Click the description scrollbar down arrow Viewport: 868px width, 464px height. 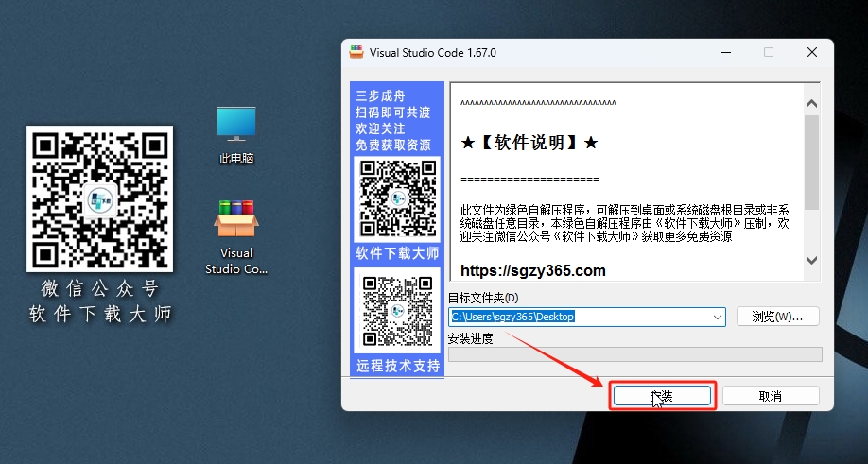[811, 259]
